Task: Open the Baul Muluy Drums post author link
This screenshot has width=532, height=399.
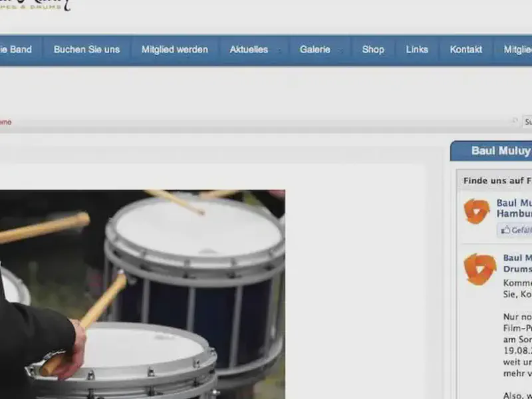Action: tap(517, 263)
